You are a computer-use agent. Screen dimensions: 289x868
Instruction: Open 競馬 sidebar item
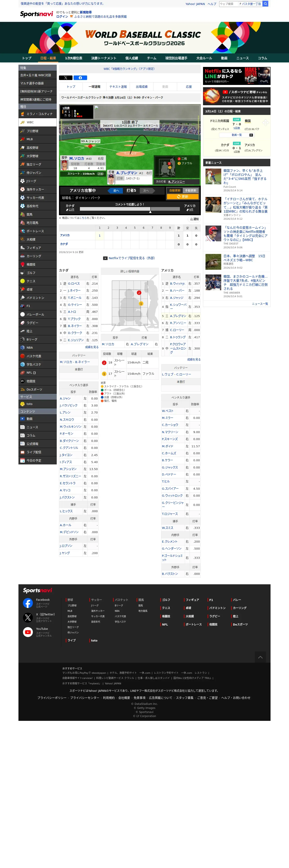pyautogui.click(x=37, y=214)
